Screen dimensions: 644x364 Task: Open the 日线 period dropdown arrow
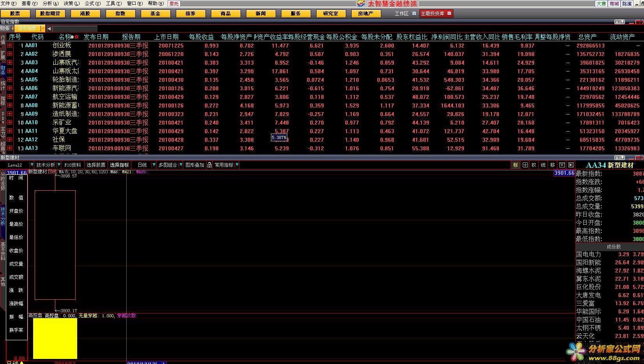[x=154, y=165]
